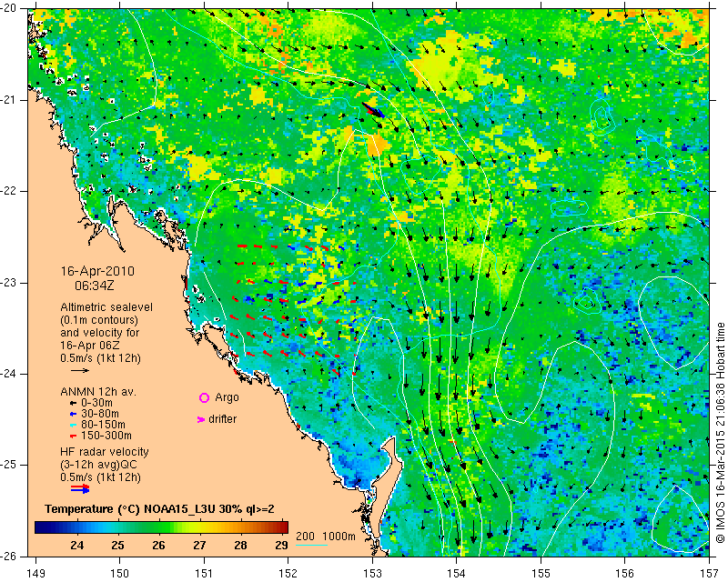Screen dimensions: 728x582
Task: Click the date text 16-Apr-2010
Action: (x=97, y=271)
